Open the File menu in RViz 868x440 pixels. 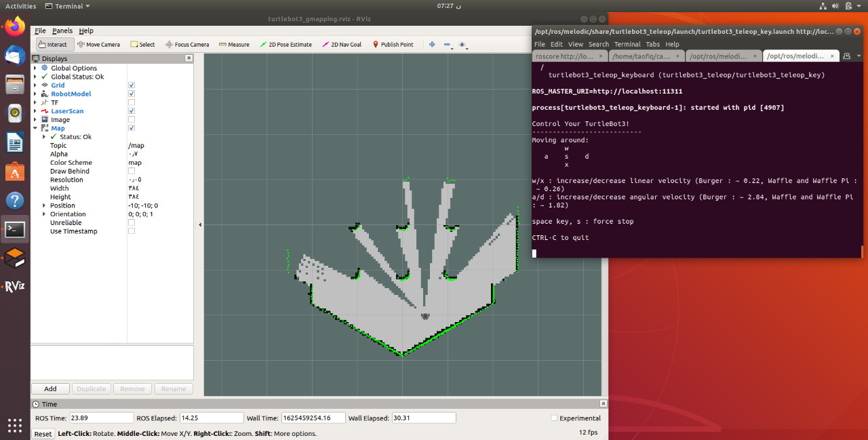pyautogui.click(x=40, y=31)
